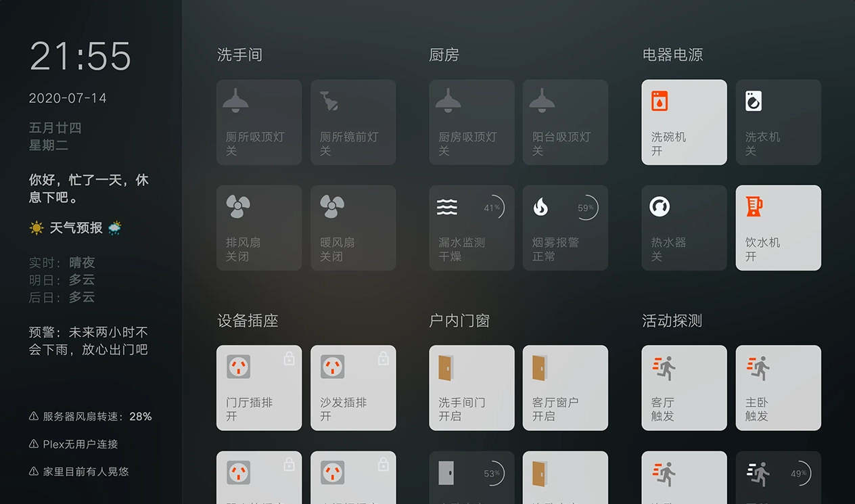Click the 服务器风扇转速: 28% alert text
Viewport: 855px width, 504px height.
(x=97, y=417)
